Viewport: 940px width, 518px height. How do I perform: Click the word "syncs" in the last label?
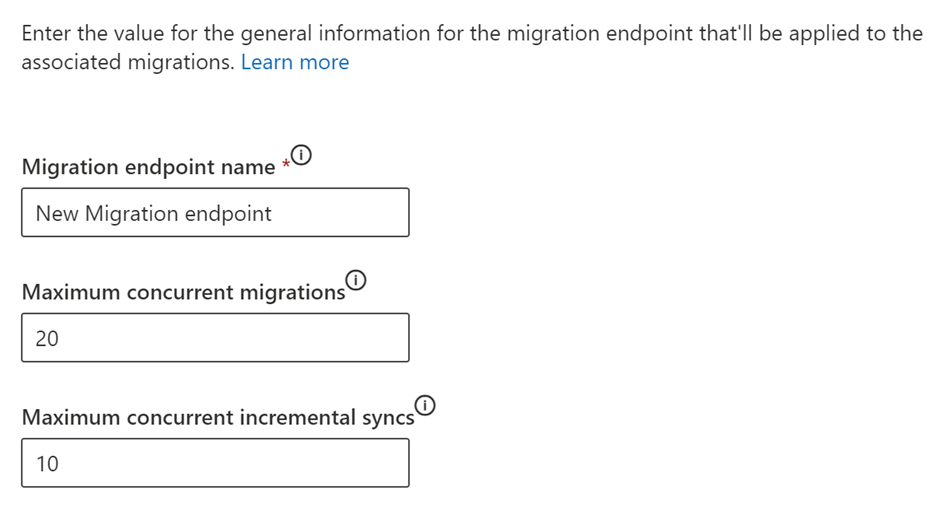point(388,417)
